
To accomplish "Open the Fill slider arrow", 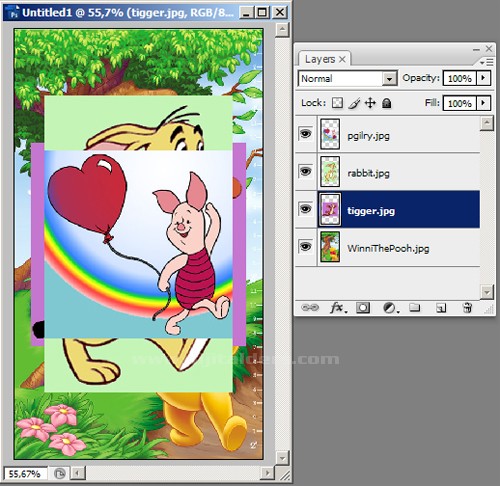I will pos(483,103).
